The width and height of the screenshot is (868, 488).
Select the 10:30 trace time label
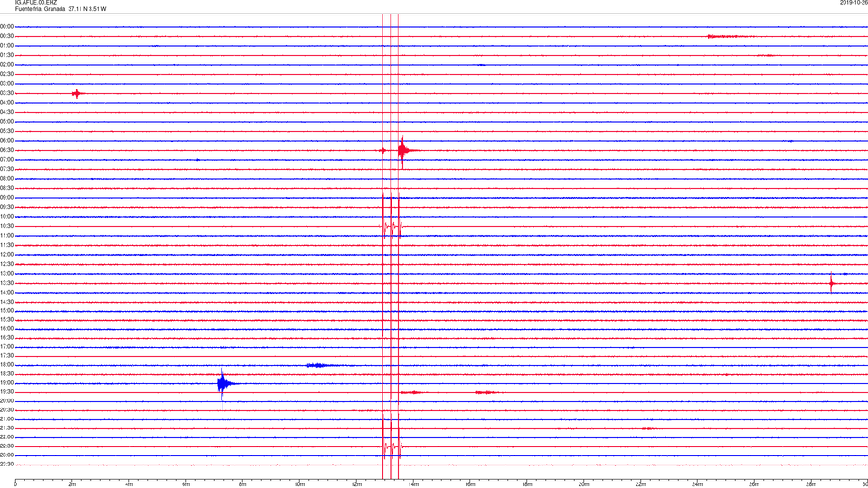pos(6,226)
